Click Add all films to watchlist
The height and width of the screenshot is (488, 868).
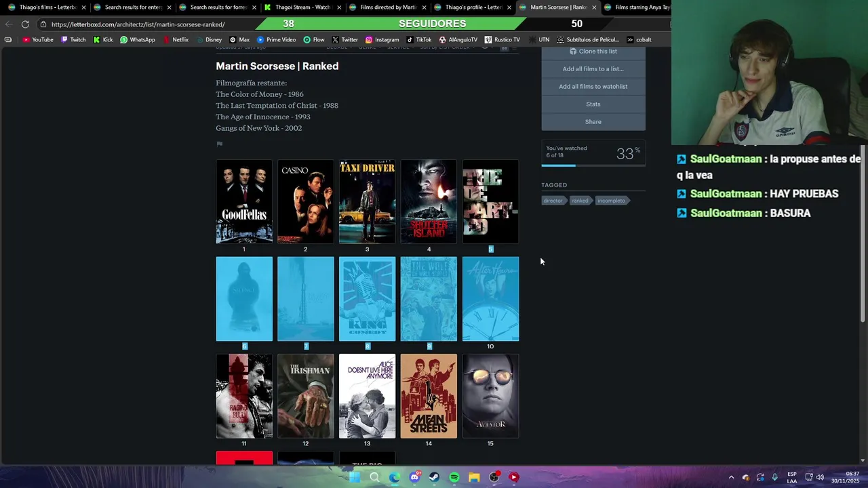point(593,86)
